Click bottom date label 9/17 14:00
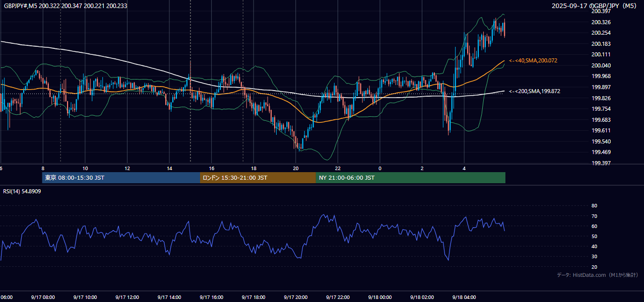This screenshot has width=644, height=302. click(169, 297)
